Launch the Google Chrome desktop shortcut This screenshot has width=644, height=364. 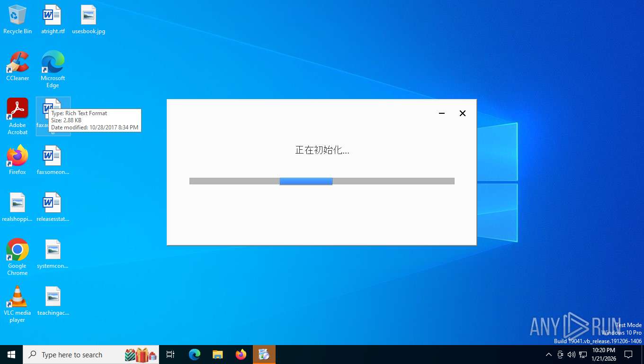pos(18,257)
